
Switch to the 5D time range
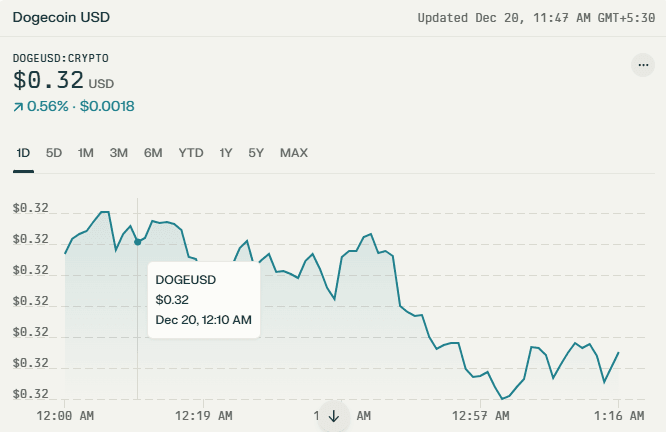click(x=54, y=153)
